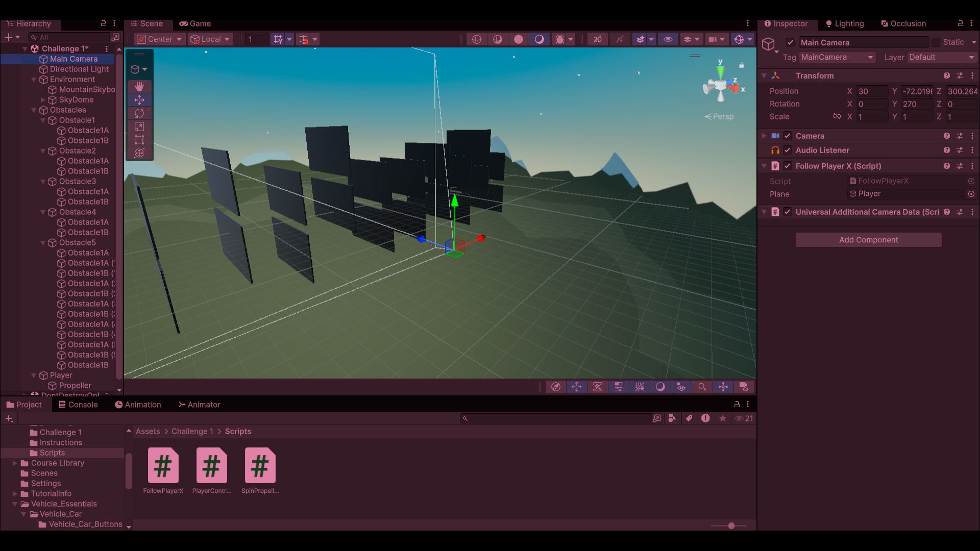Open the Layer dropdown showing Default

tap(941, 57)
